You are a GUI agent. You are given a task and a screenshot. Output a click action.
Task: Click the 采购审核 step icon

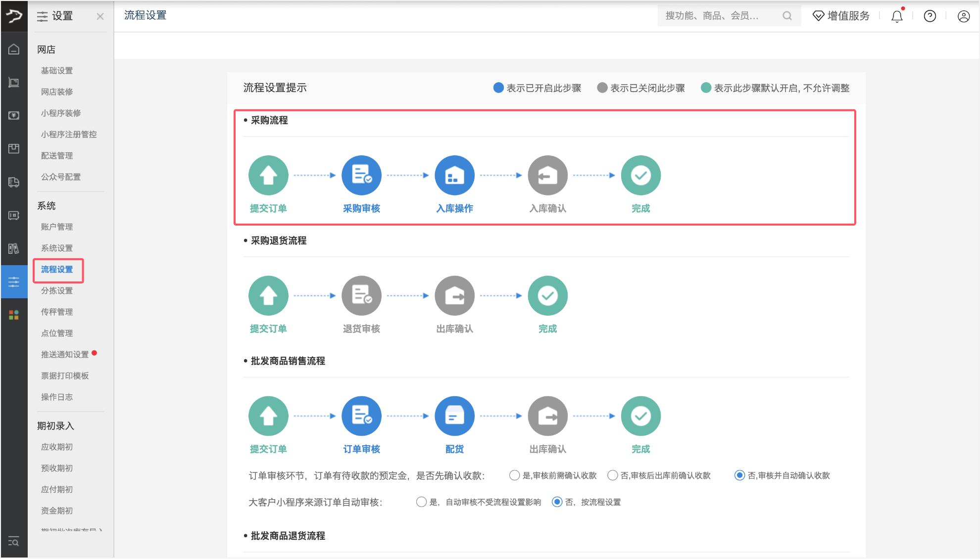(x=361, y=175)
